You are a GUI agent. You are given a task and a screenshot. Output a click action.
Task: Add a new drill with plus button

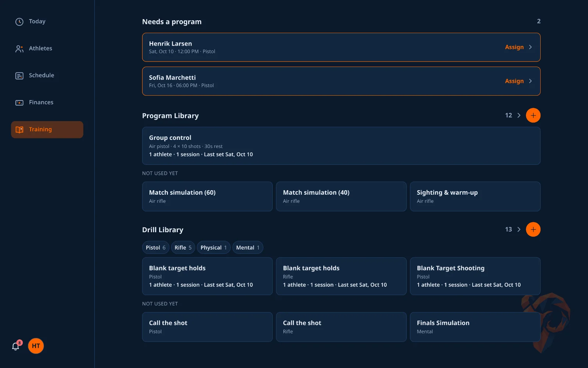click(533, 229)
